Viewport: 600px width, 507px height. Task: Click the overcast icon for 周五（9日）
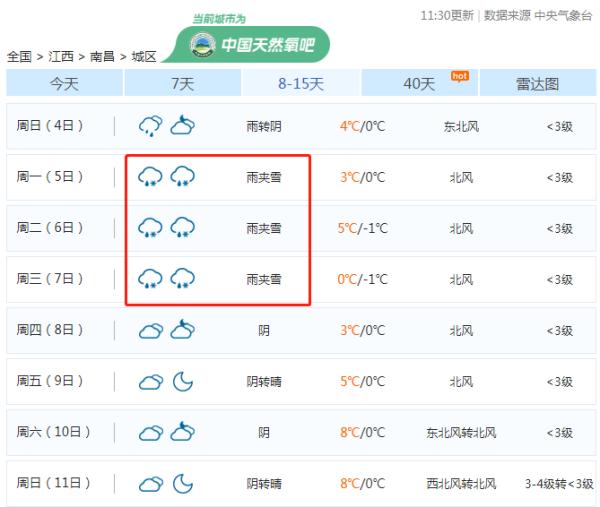[x=151, y=382]
